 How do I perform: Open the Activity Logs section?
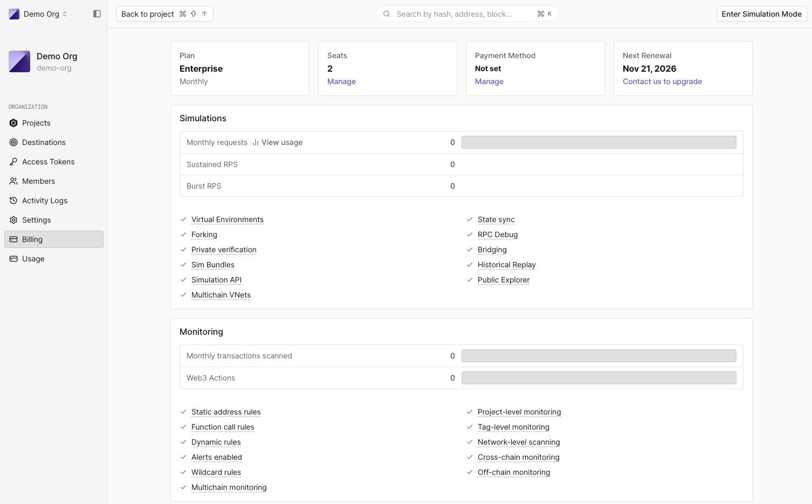(54, 201)
